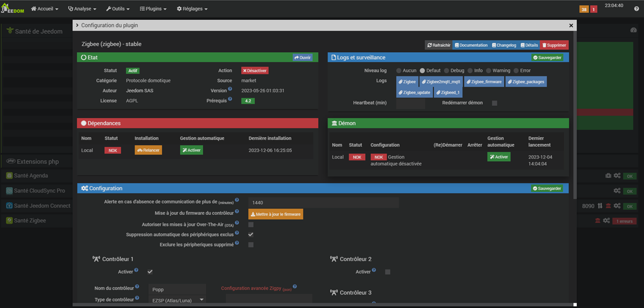Click help icon beside Nom du contrôleur

[137, 287]
